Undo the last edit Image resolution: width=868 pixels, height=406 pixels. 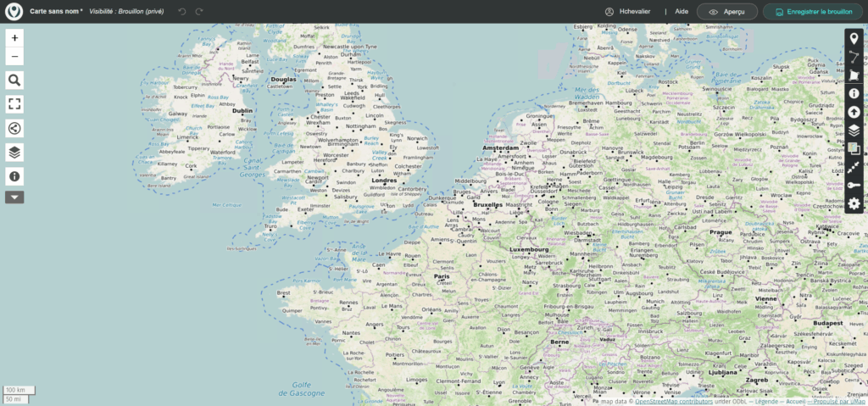pyautogui.click(x=183, y=11)
